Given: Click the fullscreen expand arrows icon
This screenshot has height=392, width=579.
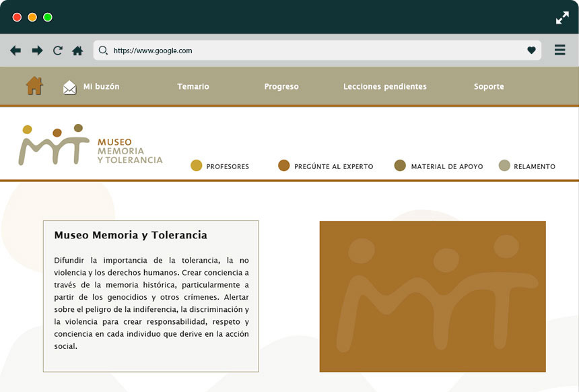Looking at the screenshot, I should coord(562,18).
